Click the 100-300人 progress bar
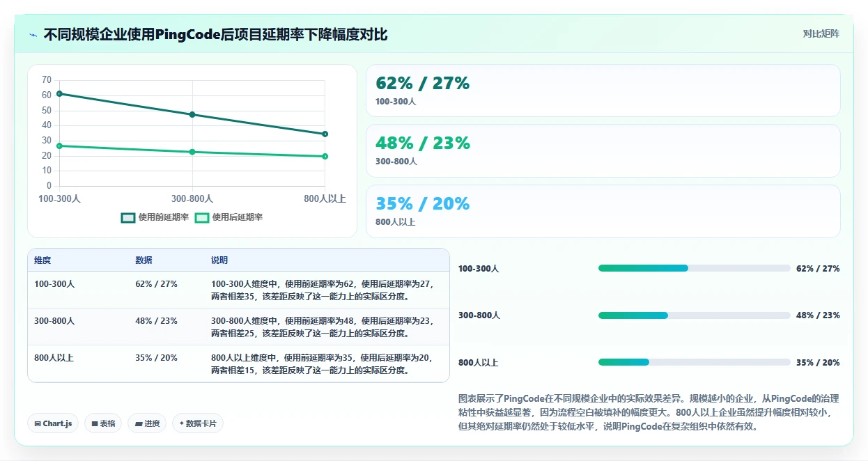 tap(694, 268)
